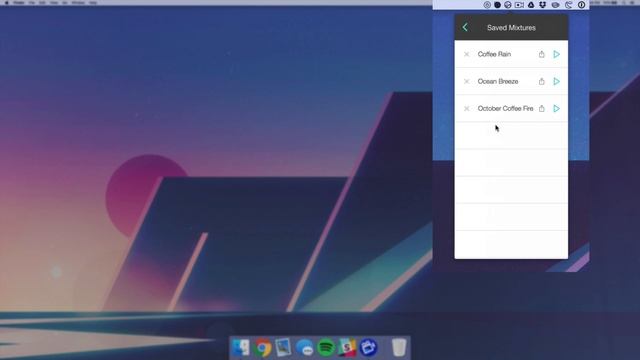Launch Spotify from the Dock
Viewport: 640px width, 360px height.
[x=326, y=348]
